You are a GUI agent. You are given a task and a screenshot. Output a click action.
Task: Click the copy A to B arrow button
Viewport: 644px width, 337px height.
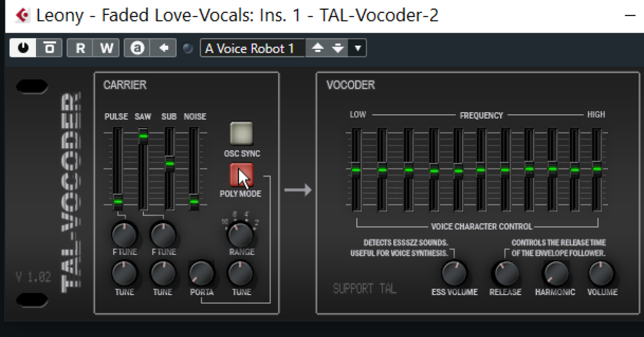coord(163,48)
